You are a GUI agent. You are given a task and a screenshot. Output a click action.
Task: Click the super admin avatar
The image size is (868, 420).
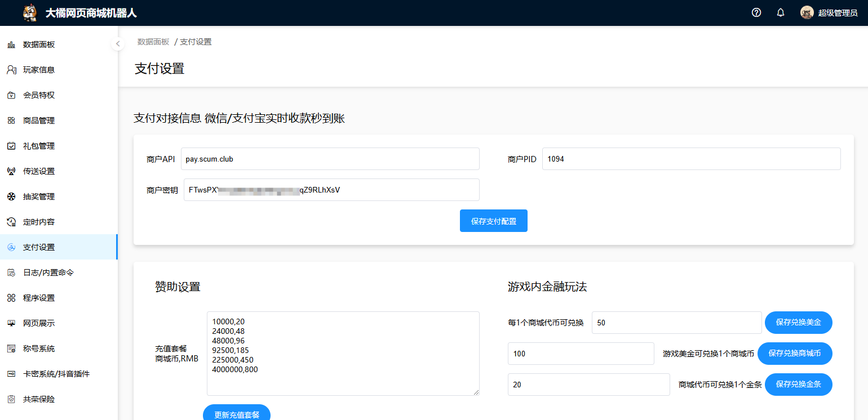(807, 12)
